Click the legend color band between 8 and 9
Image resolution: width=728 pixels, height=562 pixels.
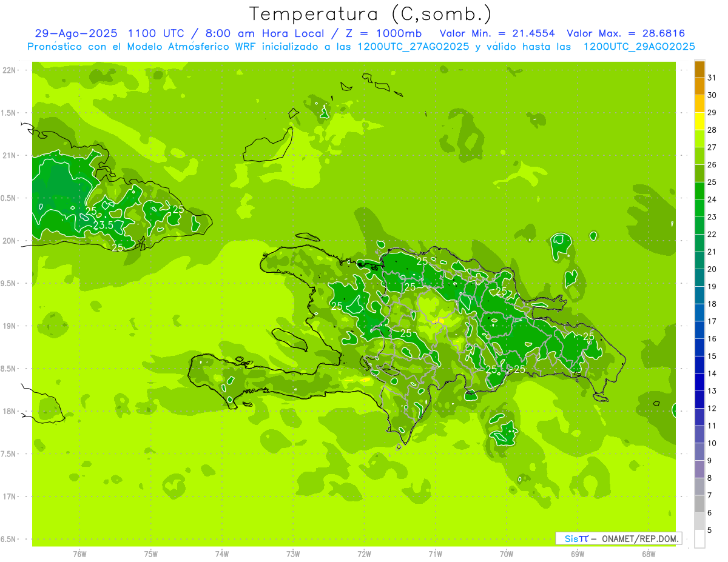pyautogui.click(x=699, y=469)
